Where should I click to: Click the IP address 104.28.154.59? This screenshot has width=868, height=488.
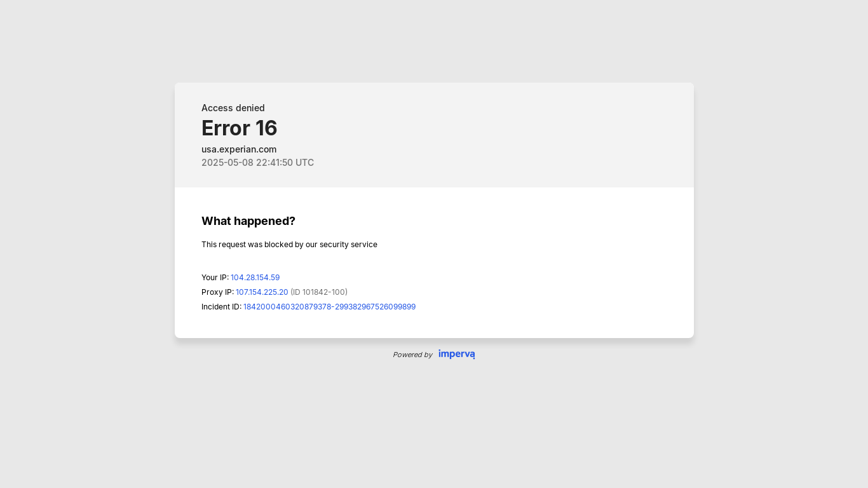click(x=255, y=278)
